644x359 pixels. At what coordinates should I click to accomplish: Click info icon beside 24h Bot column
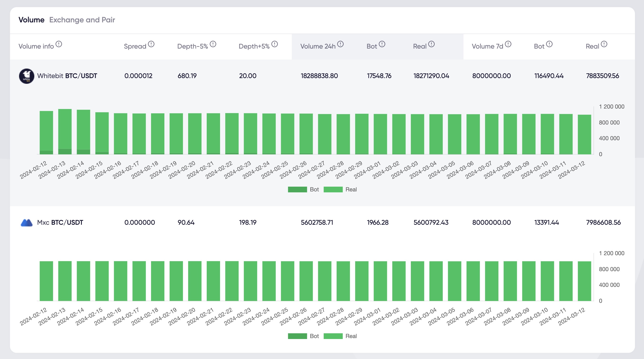pyautogui.click(x=382, y=44)
